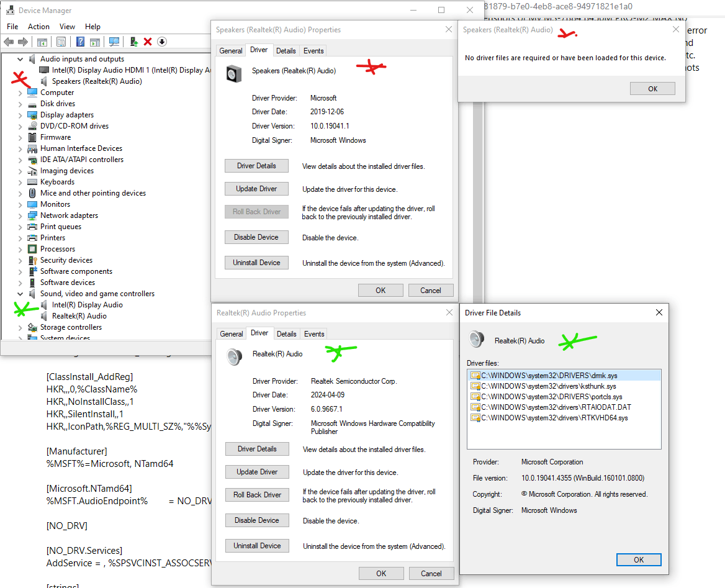The height and width of the screenshot is (588, 725).
Task: Click the Monitors category icon
Action: [32, 204]
